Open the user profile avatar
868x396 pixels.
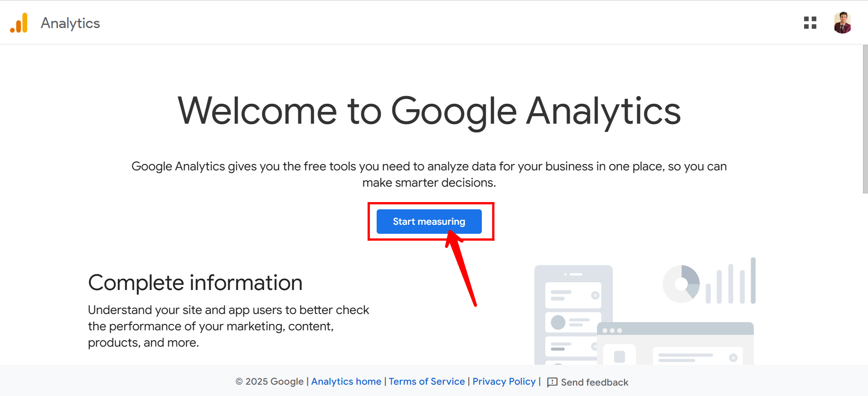tap(842, 23)
